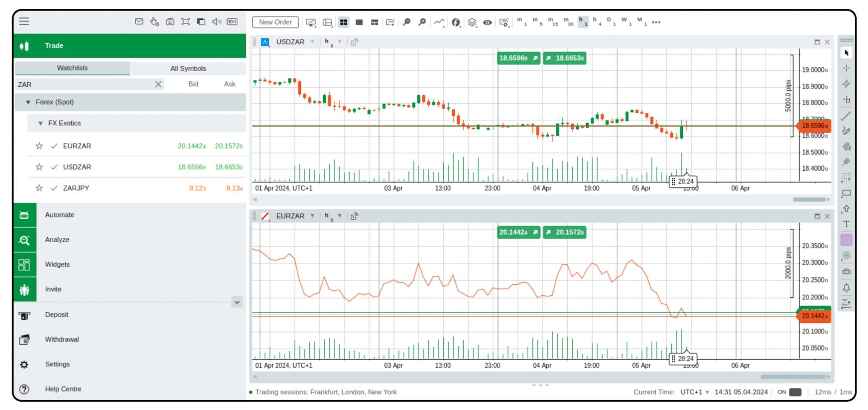Open the Invite section
The height and width of the screenshot is (410, 868).
[130, 289]
